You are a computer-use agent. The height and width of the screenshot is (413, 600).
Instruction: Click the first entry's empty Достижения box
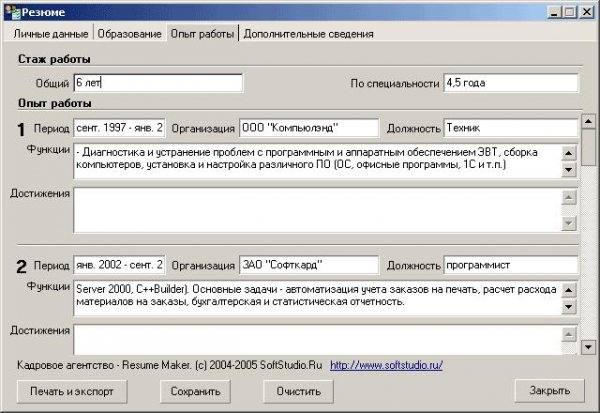click(315, 210)
